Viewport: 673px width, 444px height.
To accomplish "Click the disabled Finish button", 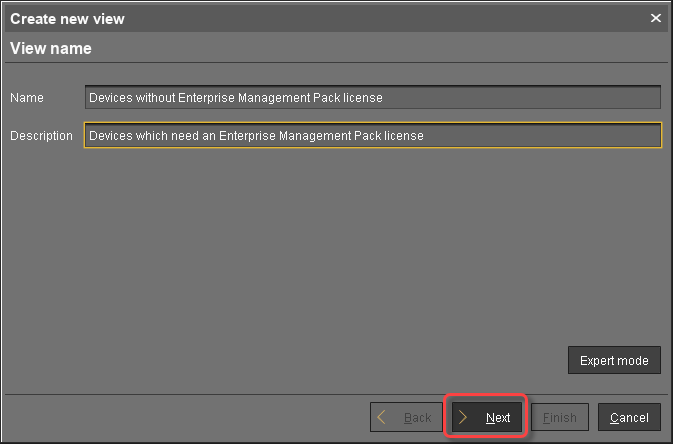I will pos(560,417).
